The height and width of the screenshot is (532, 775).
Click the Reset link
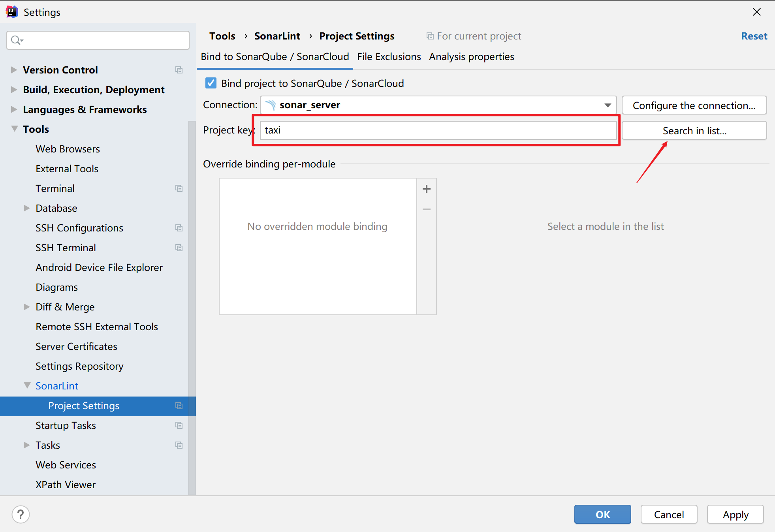(x=754, y=36)
